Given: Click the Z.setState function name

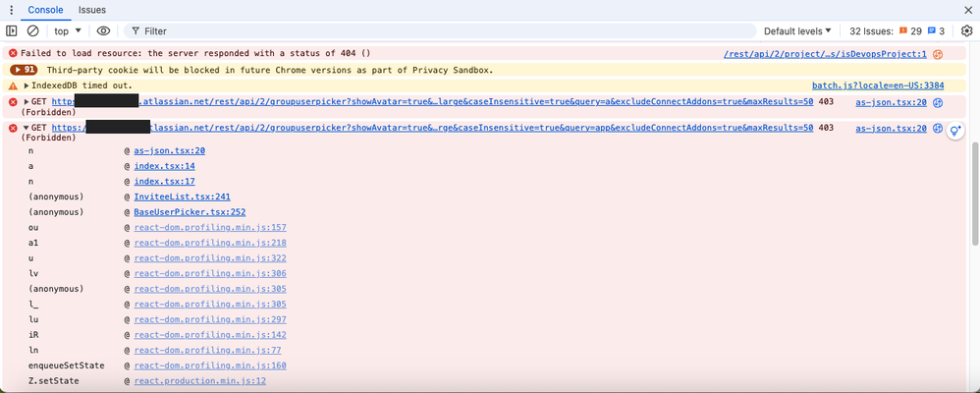Looking at the screenshot, I should (54, 381).
